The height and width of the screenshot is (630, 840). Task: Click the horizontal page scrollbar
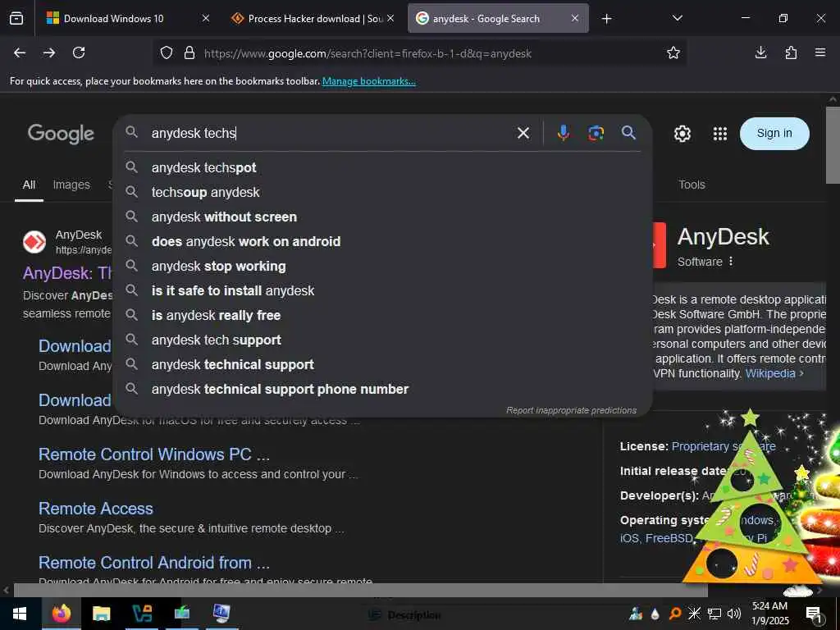pos(360,591)
